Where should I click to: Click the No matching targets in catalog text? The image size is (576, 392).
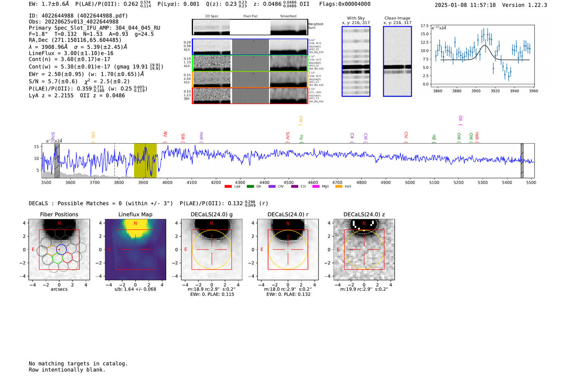click(78, 364)
